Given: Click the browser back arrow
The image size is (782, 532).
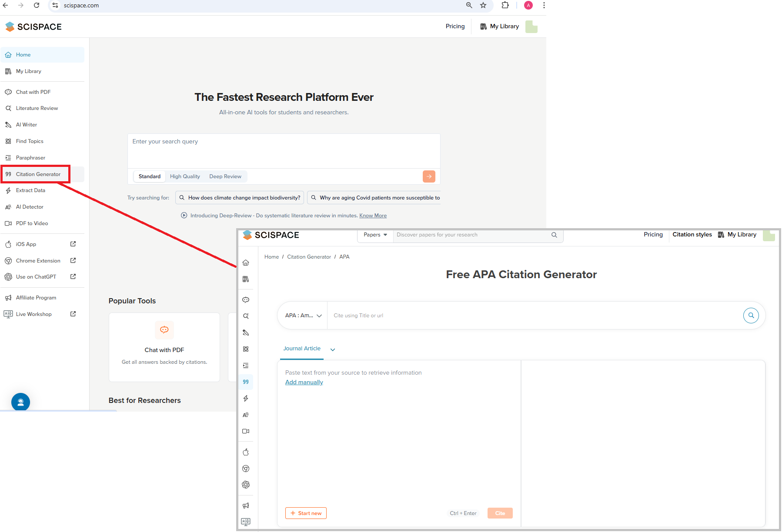Looking at the screenshot, I should point(6,5).
